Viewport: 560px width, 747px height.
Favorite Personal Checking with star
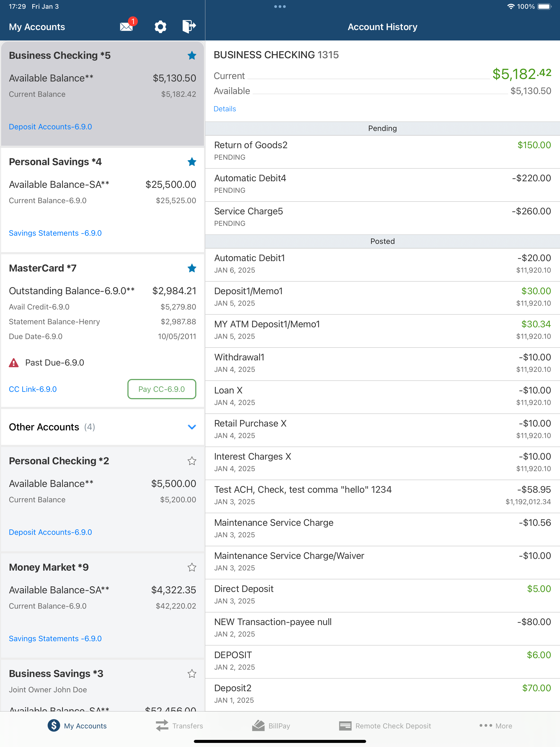point(192,461)
